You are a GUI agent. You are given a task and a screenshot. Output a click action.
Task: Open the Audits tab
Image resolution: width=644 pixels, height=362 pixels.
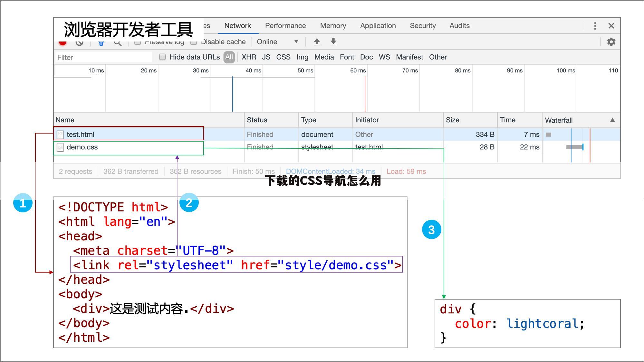point(459,26)
